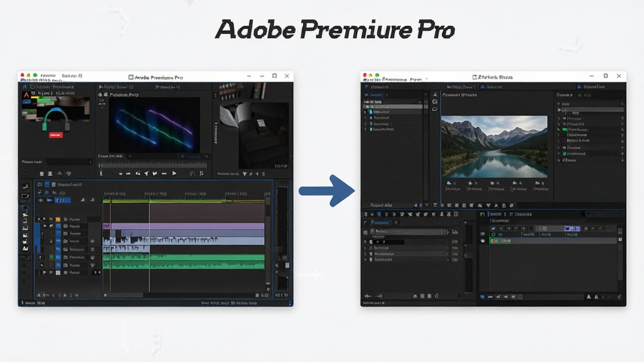The width and height of the screenshot is (644, 362).
Task: Open the blue active tab in right window's lower-left panel
Action: (380, 222)
